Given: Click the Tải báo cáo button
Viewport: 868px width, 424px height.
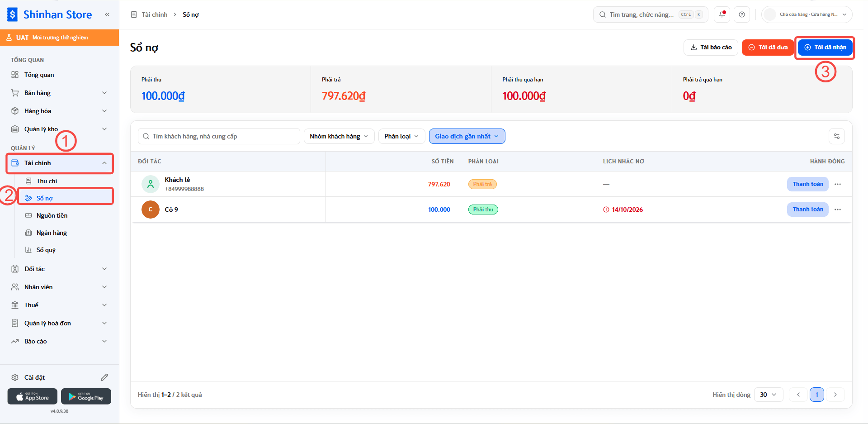Looking at the screenshot, I should 711,48.
